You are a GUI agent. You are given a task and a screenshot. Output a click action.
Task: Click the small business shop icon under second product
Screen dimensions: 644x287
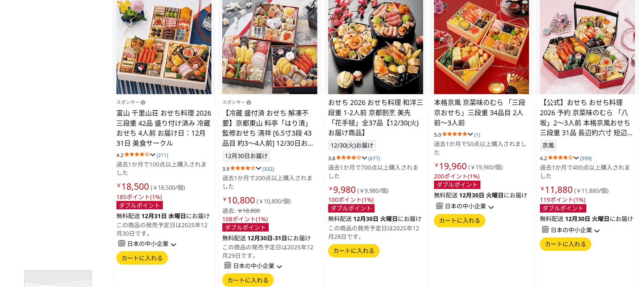point(228,266)
